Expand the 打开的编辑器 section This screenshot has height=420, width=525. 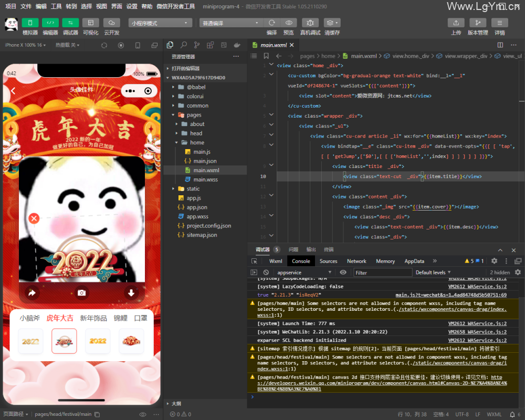pyautogui.click(x=205, y=68)
